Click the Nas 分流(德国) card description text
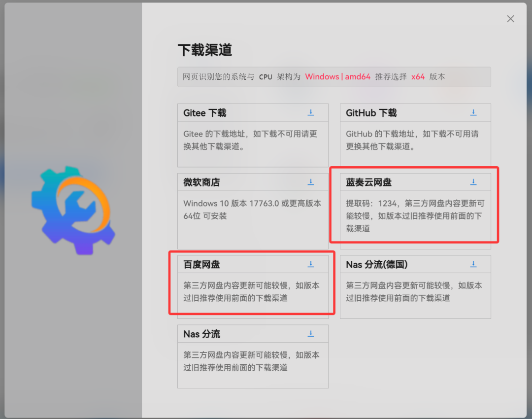 (x=414, y=291)
